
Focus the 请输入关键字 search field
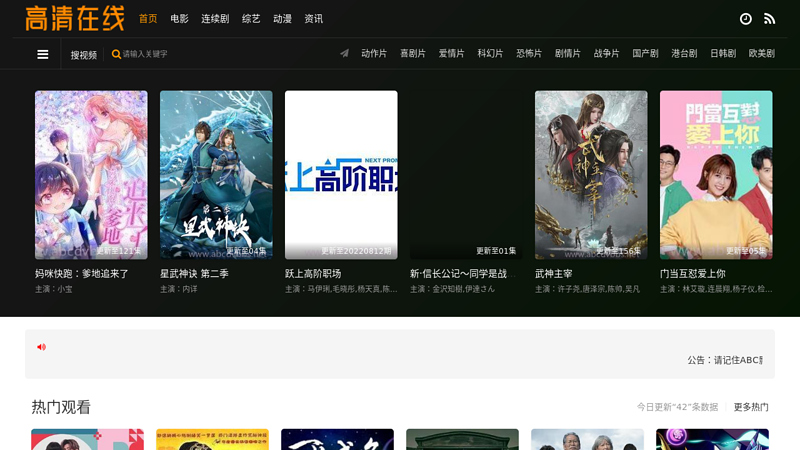pos(145,54)
